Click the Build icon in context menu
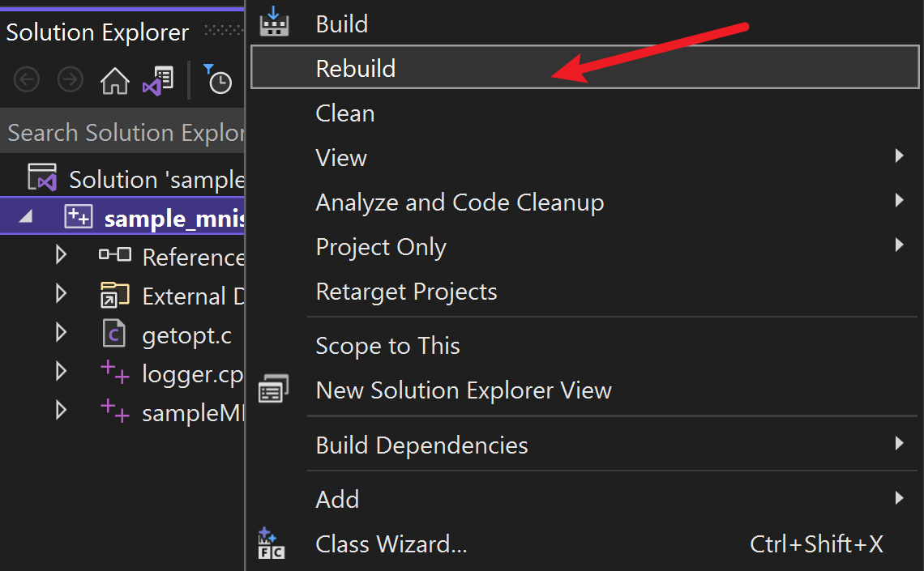Image resolution: width=924 pixels, height=571 pixels. (x=274, y=22)
